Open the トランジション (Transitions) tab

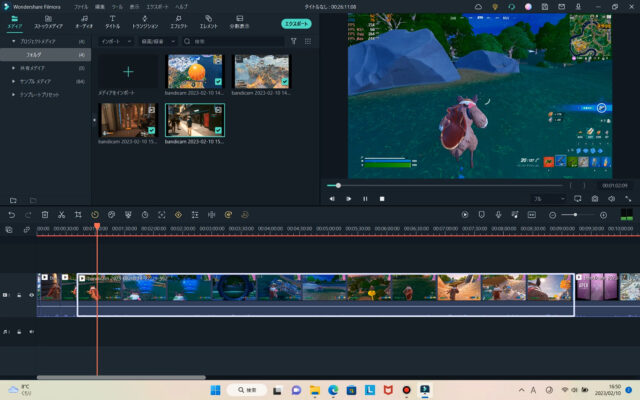[x=145, y=22]
